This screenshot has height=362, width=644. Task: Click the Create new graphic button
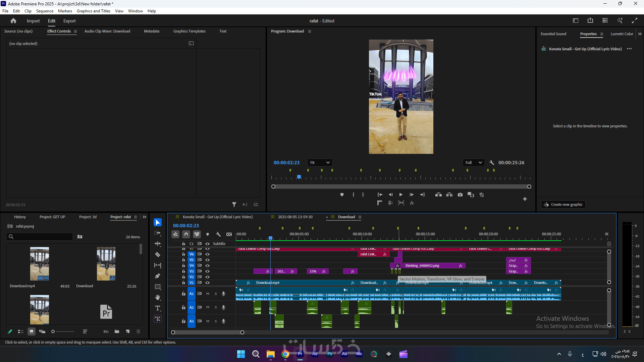(563, 204)
